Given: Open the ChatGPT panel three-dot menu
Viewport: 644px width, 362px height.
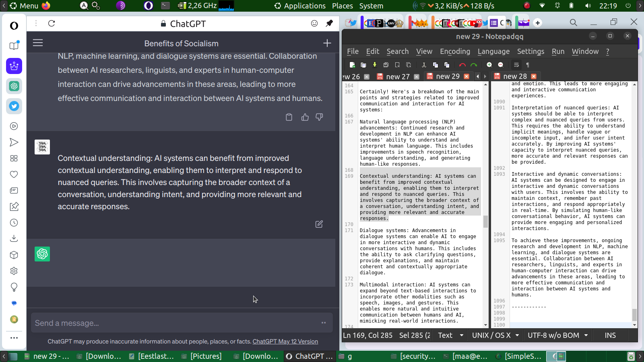Looking at the screenshot, I should click(x=36, y=23).
